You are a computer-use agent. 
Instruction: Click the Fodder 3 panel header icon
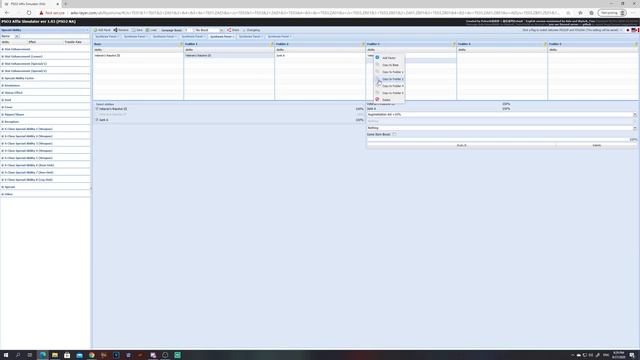(454, 44)
